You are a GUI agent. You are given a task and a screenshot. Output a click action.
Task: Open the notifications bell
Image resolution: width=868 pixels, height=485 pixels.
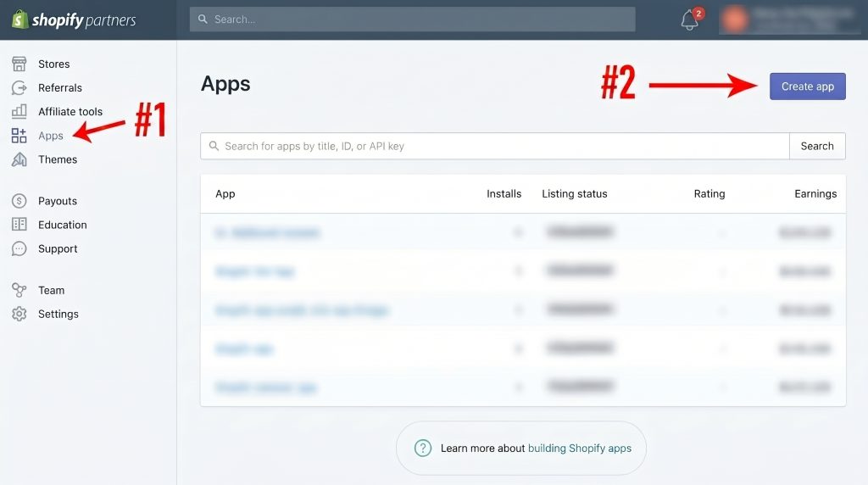(x=689, y=20)
